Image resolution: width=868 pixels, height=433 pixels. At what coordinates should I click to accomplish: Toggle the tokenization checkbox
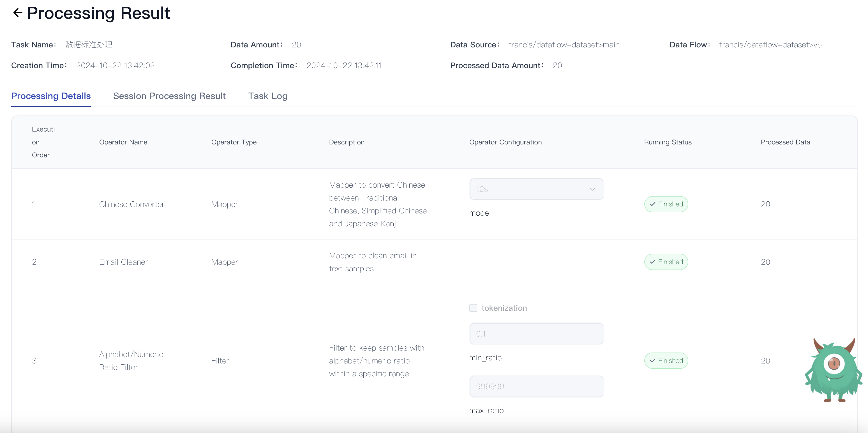tap(473, 308)
